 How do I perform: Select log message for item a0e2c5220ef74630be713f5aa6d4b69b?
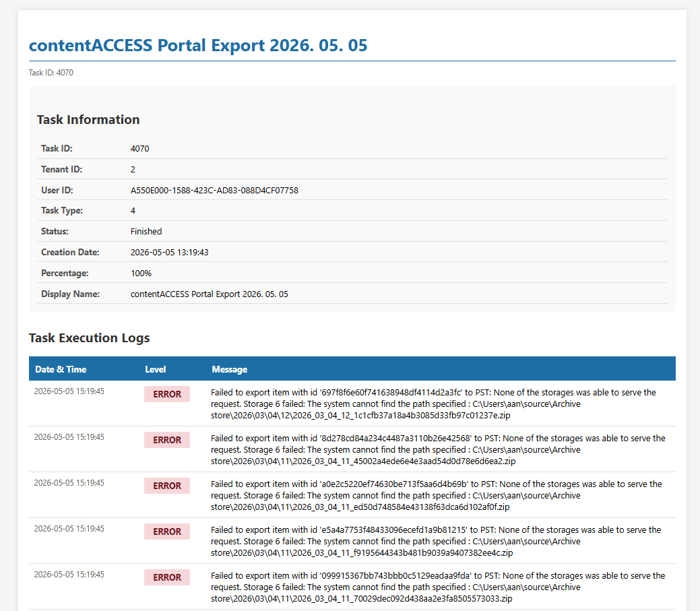click(436, 495)
